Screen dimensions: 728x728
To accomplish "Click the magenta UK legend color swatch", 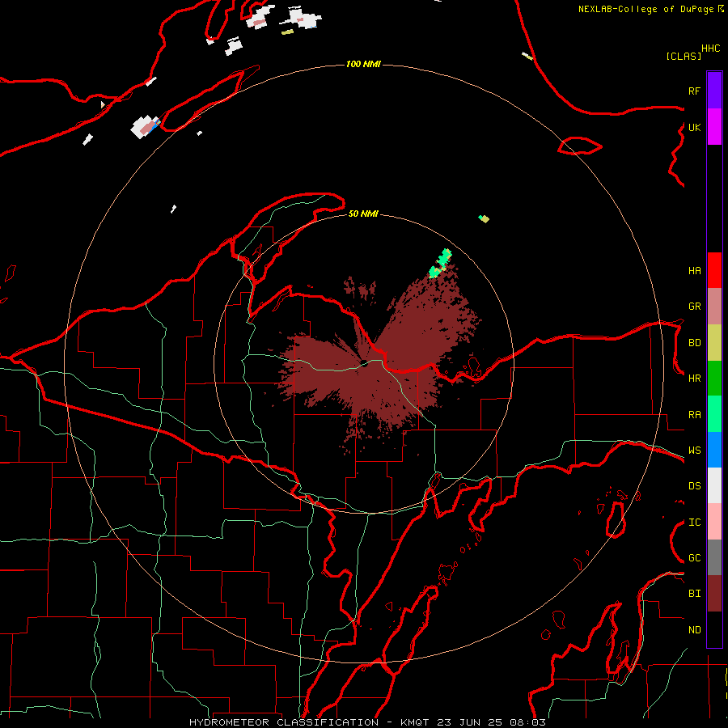I will (x=714, y=127).
